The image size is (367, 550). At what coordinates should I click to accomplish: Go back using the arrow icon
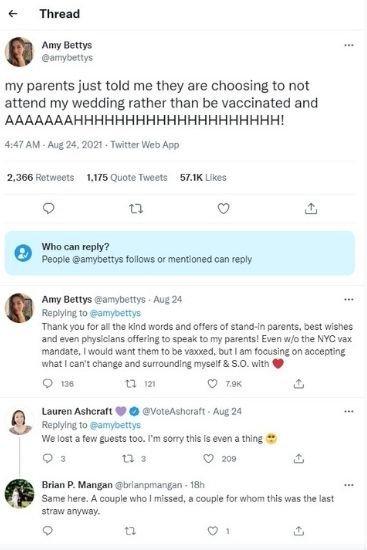click(13, 14)
